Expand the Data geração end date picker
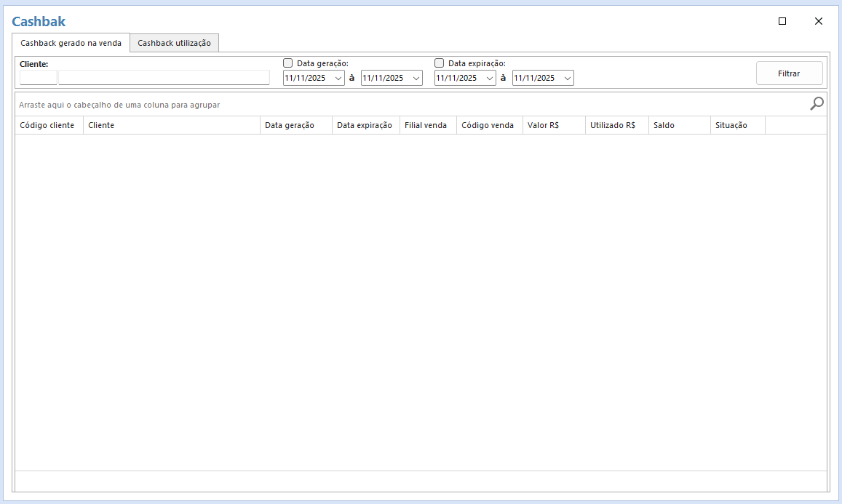This screenshot has height=504, width=842. (416, 78)
